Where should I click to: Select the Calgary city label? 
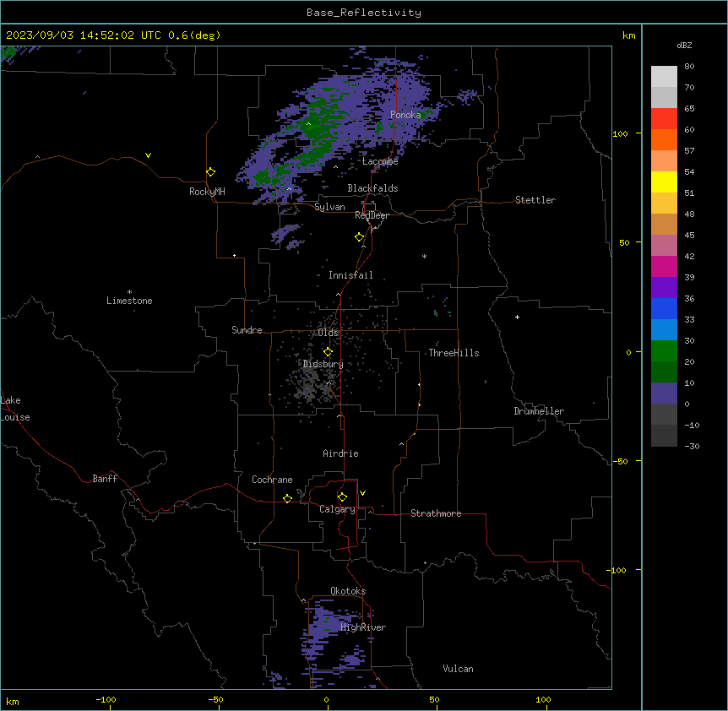click(x=337, y=509)
